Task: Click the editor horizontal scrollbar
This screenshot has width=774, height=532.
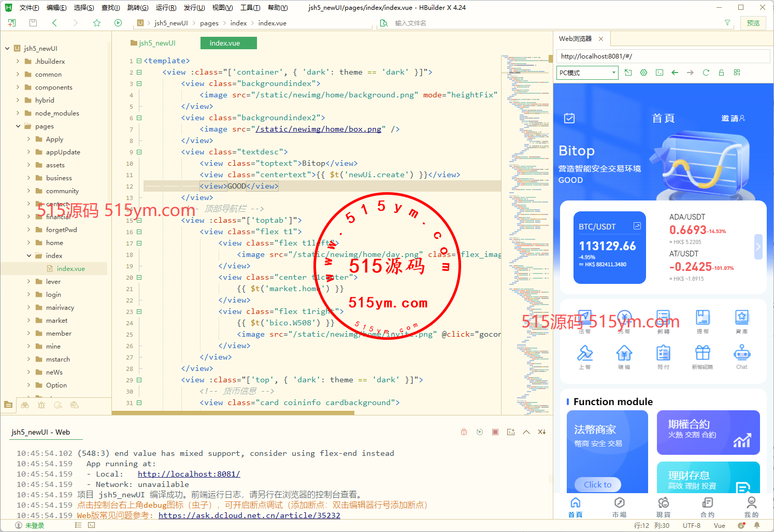Action: point(233,413)
